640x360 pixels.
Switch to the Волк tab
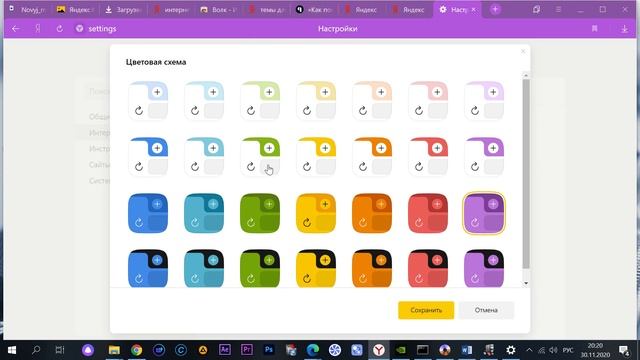[x=219, y=9]
